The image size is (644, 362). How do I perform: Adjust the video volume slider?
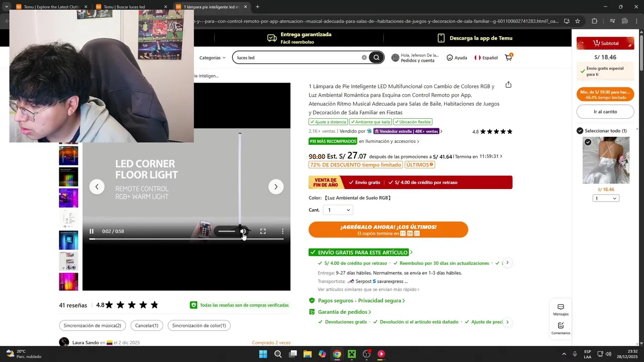226,231
